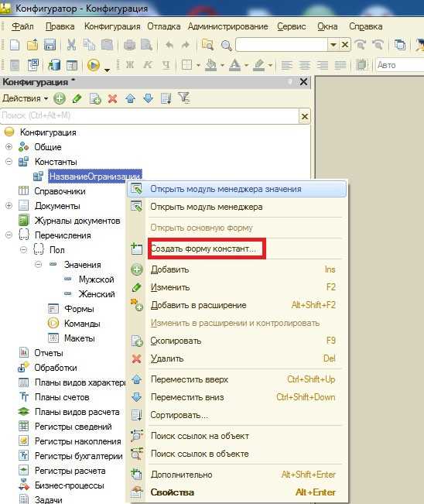This screenshot has width=424, height=504.
Task: Click the Move Down arrow icon
Action: (148, 98)
